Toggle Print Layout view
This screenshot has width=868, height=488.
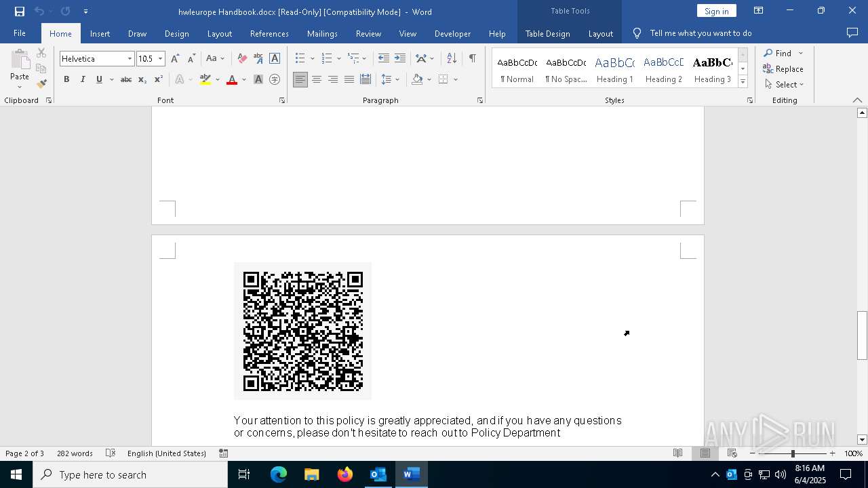click(x=705, y=453)
